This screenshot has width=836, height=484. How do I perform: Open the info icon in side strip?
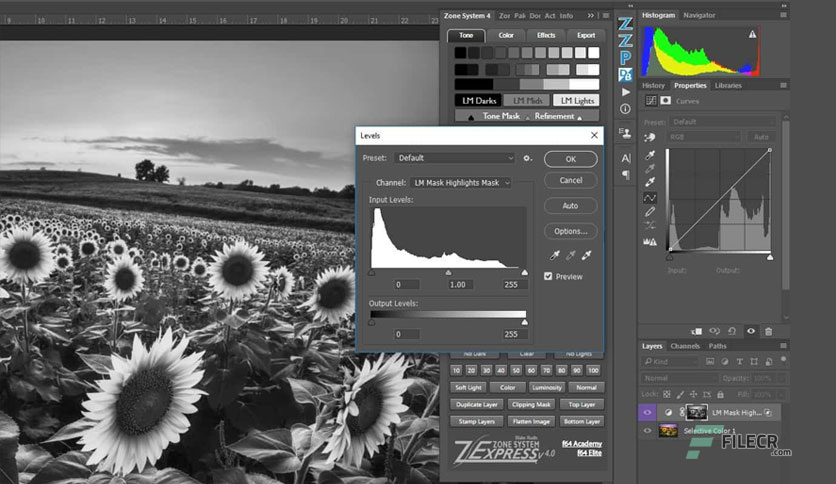click(x=625, y=109)
